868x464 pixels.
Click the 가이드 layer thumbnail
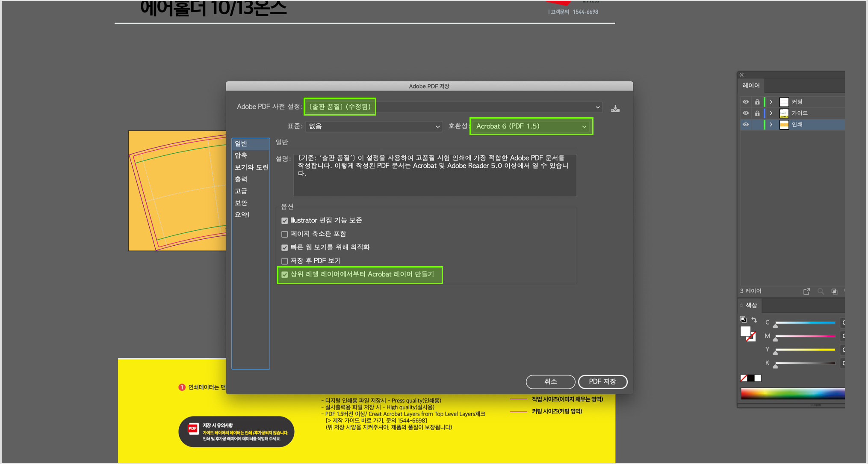[784, 113]
